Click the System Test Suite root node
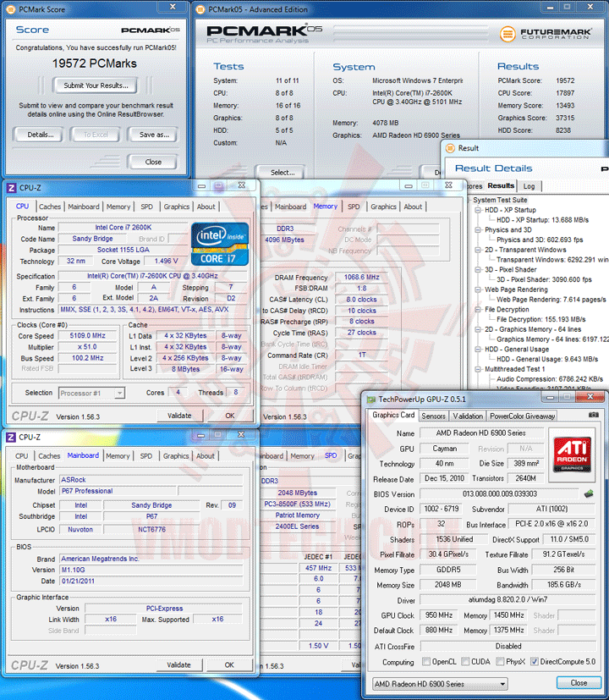This screenshot has width=609, height=700. click(x=500, y=200)
